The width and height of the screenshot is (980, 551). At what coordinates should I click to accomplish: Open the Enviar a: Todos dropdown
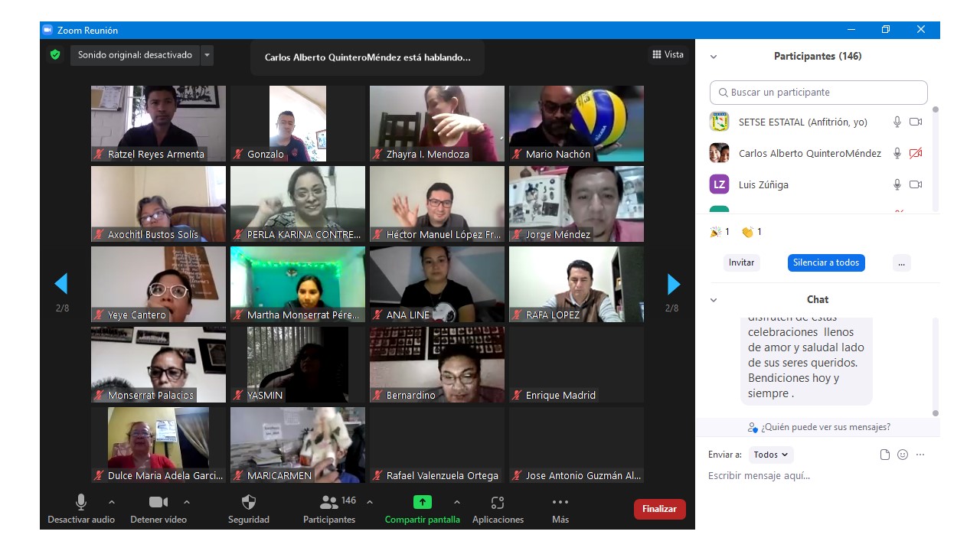coord(771,455)
